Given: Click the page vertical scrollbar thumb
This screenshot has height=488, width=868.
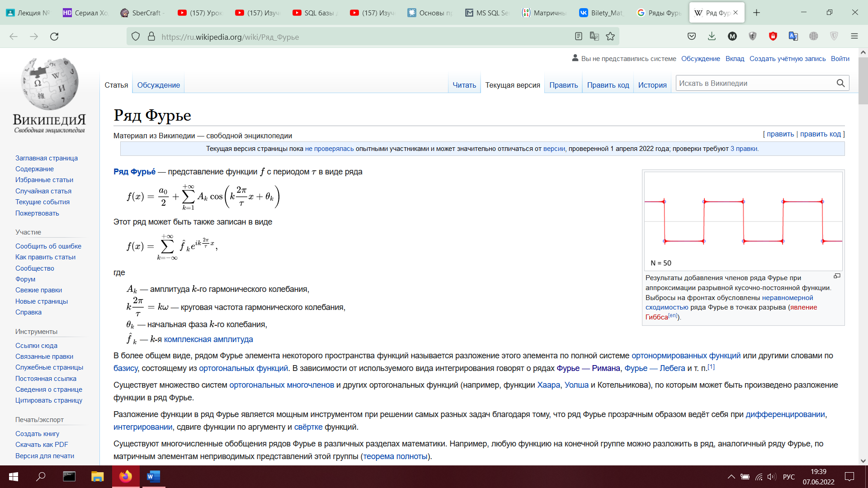Looking at the screenshot, I should click(863, 81).
